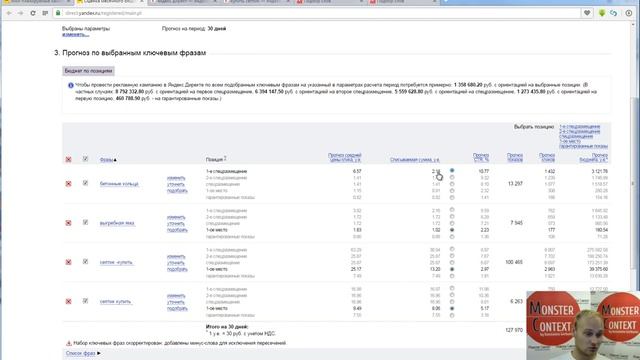Viewport: 640px width, 360px height.
Task: Click the 127 970 total value
Action: coord(514,330)
